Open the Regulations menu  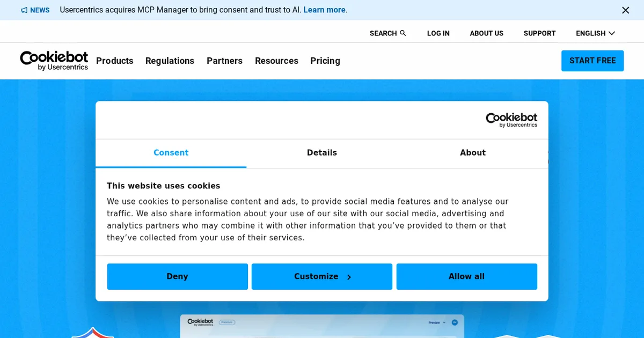[x=170, y=61]
